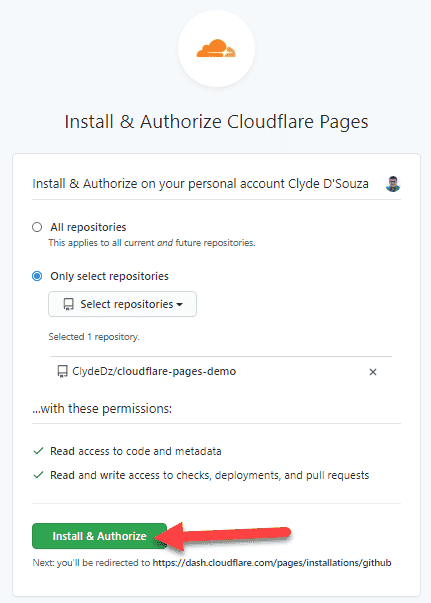Click 'Install & Authorize on your personal account' text

200,184
